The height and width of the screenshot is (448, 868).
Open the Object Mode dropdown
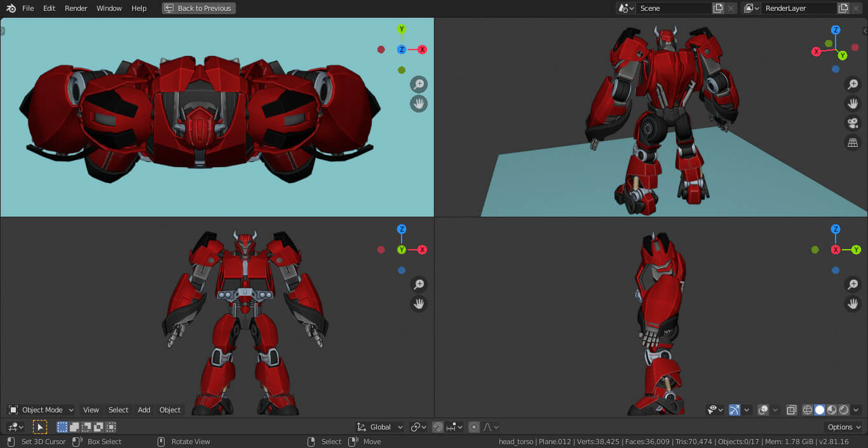tap(41, 410)
